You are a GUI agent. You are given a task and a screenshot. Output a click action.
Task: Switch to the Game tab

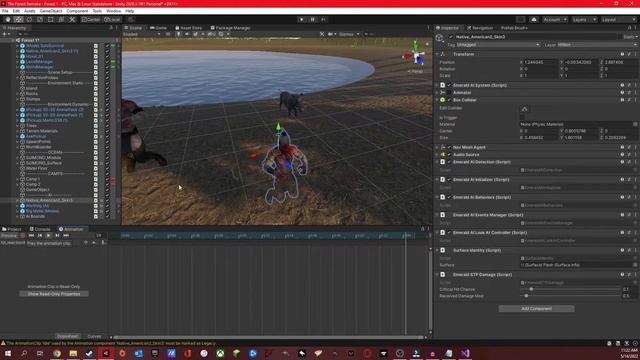click(x=158, y=28)
